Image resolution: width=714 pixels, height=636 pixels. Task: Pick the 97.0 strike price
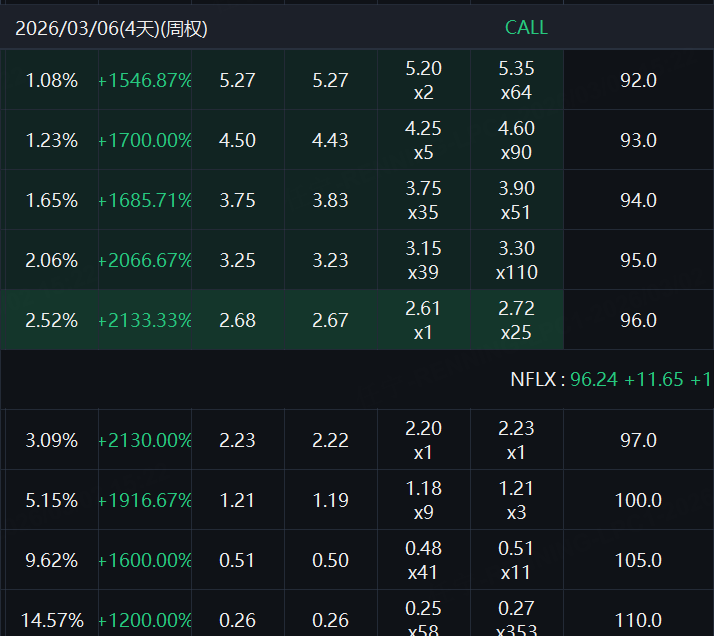coord(638,440)
